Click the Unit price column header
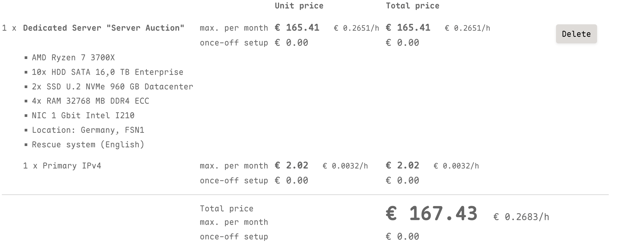This screenshot has width=644, height=246. coord(299,6)
